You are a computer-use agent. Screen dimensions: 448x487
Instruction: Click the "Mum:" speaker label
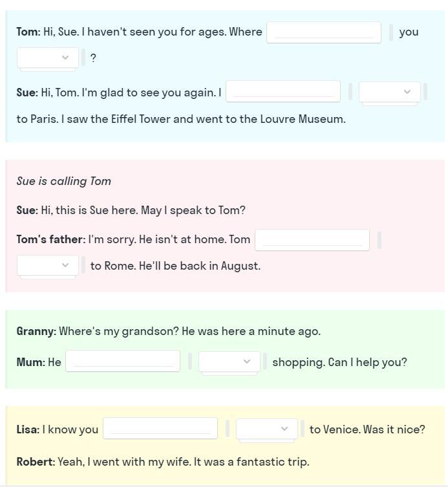pos(30,362)
